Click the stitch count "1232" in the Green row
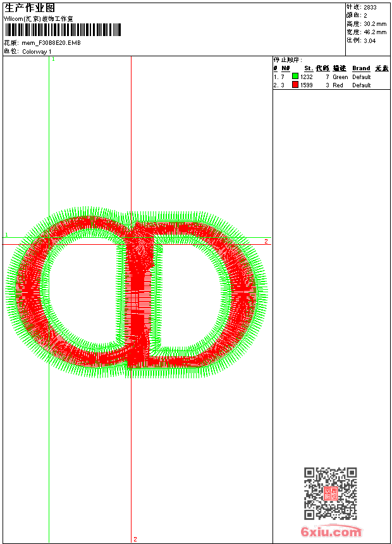 pos(306,77)
